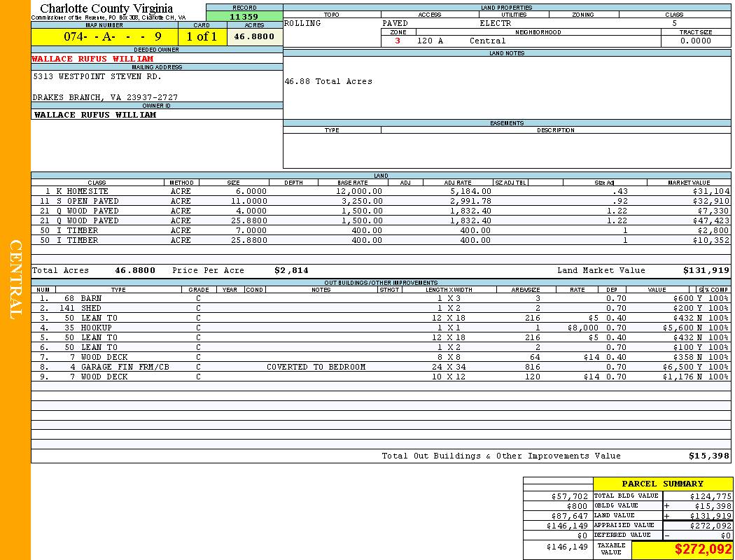735x560 pixels.
Task: Click the BARN outbuilding row
Action: pyautogui.click(x=91, y=298)
